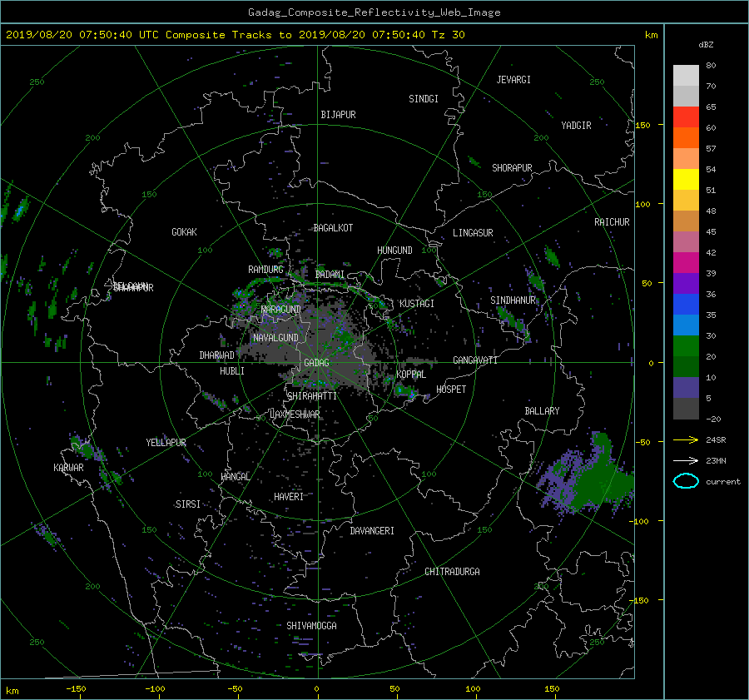Click the green 30 dBZ legend swatch
The image size is (749, 700).
[686, 346]
